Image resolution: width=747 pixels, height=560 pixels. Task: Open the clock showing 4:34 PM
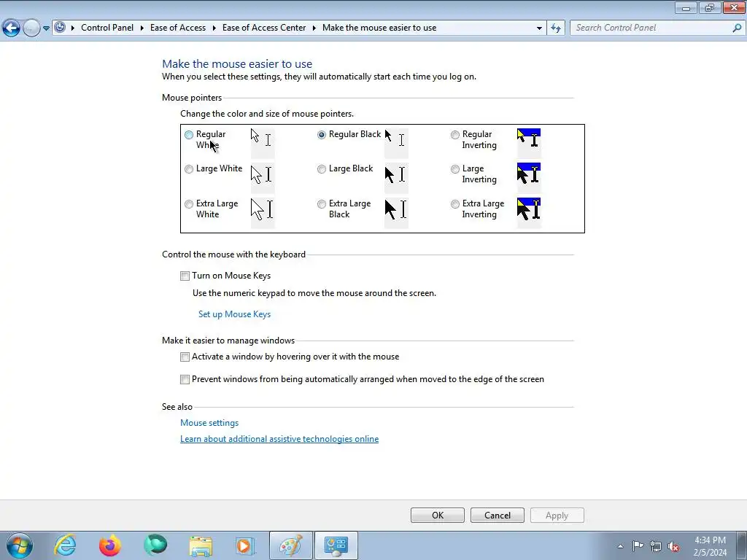pos(710,546)
